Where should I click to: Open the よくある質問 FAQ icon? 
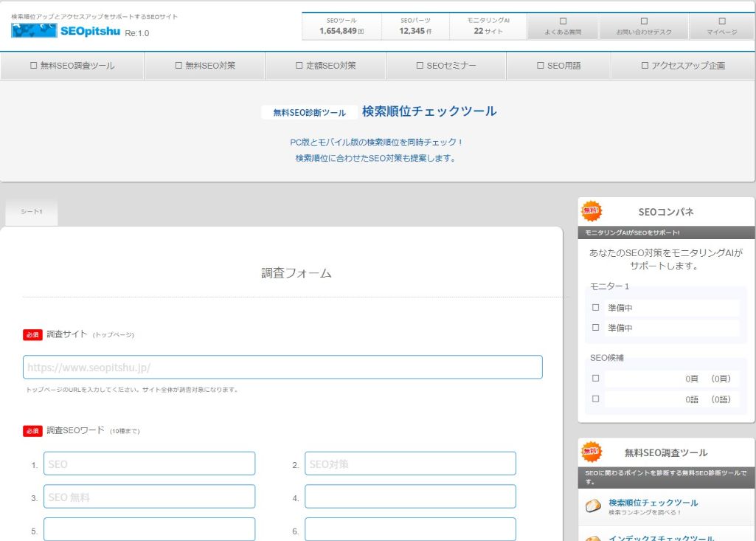click(563, 22)
